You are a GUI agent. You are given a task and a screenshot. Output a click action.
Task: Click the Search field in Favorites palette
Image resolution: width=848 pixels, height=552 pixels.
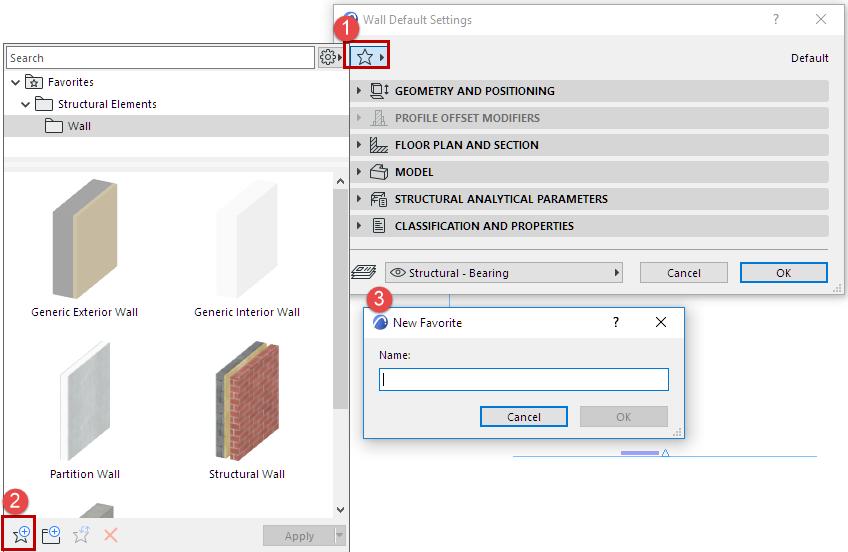(x=160, y=57)
